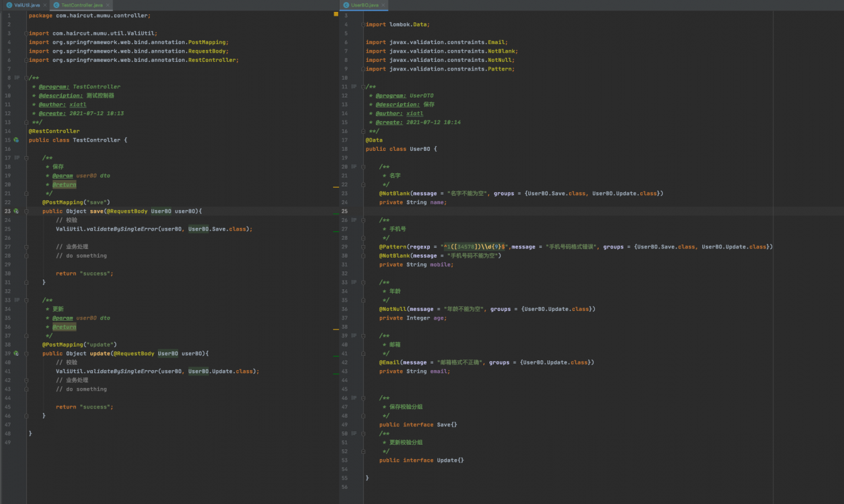The height and width of the screenshot is (504, 844).
Task: Collapse the 名字 Javadoc block in UserBO
Action: pos(363,167)
